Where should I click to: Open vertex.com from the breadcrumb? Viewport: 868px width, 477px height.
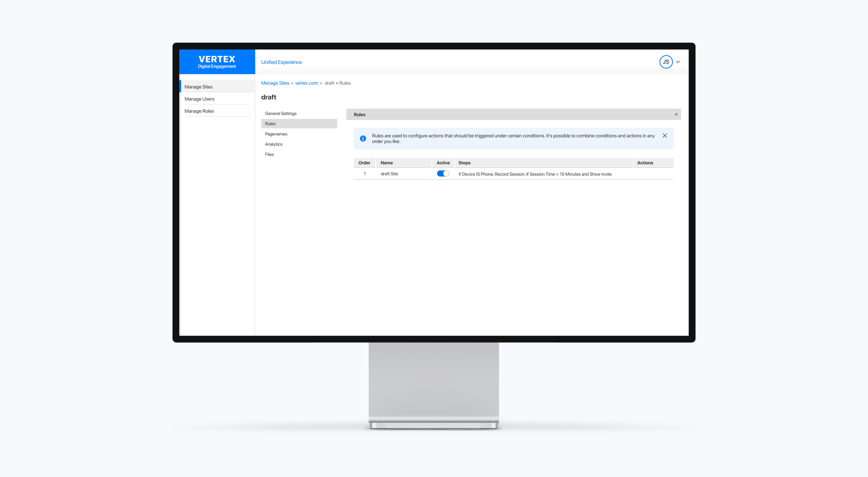(306, 83)
